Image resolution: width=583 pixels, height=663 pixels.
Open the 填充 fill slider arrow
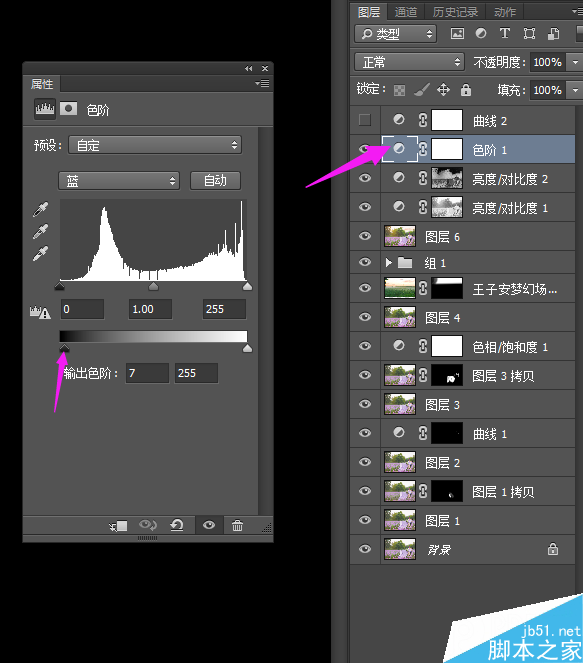click(575, 90)
